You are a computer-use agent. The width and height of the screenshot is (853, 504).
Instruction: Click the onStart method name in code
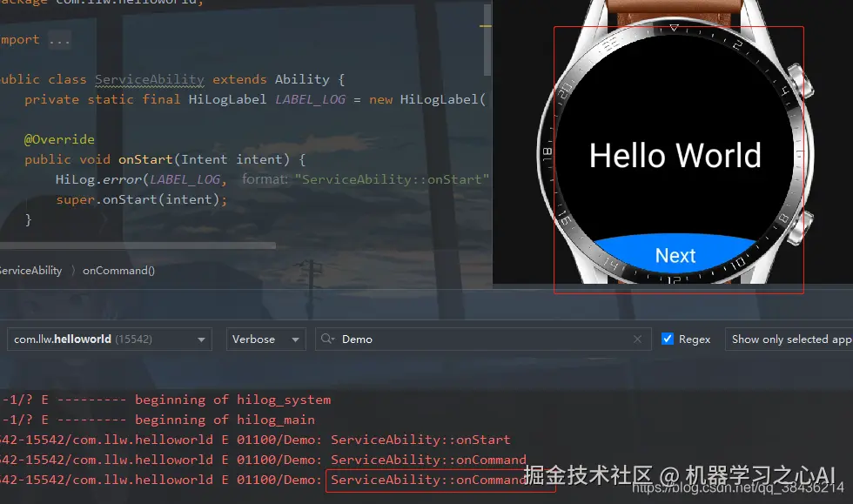tap(145, 159)
